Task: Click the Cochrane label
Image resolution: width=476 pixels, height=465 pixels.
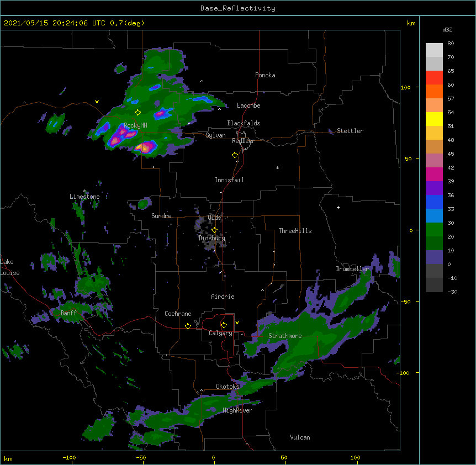Action: [x=178, y=314]
